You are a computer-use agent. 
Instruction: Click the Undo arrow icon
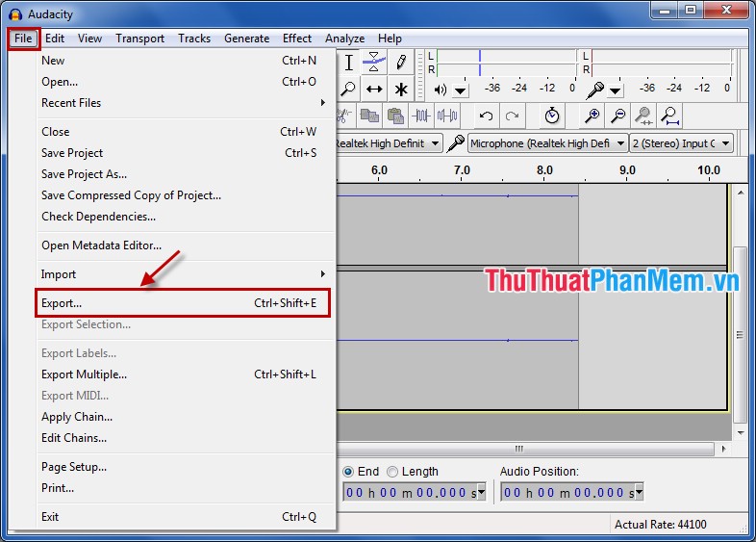click(x=486, y=116)
